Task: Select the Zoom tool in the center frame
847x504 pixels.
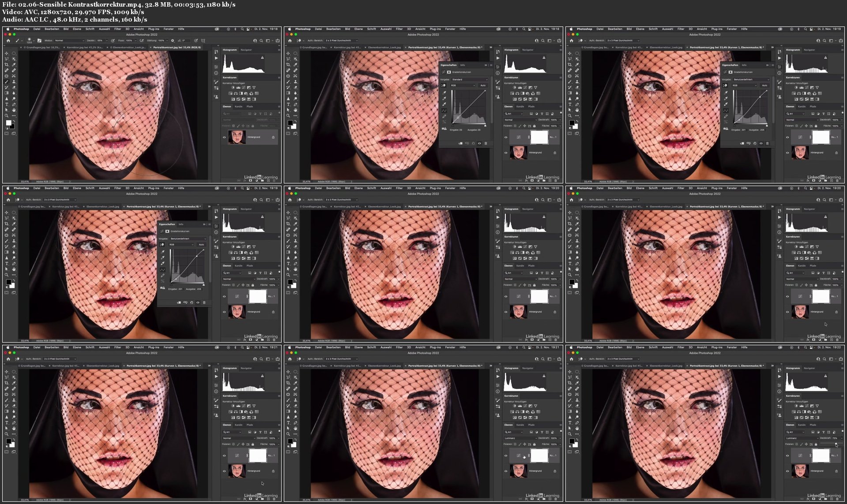Action: coord(288,275)
